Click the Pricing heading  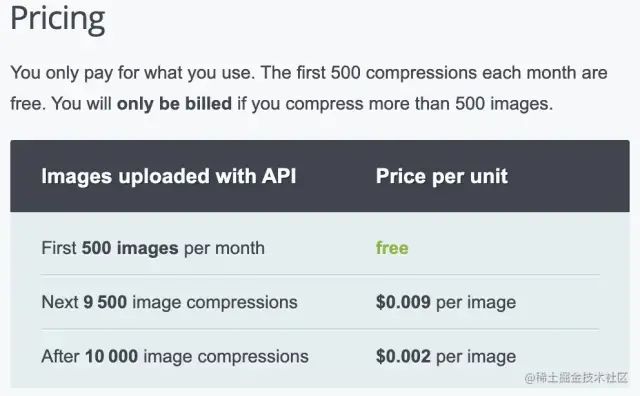pyautogui.click(x=58, y=19)
